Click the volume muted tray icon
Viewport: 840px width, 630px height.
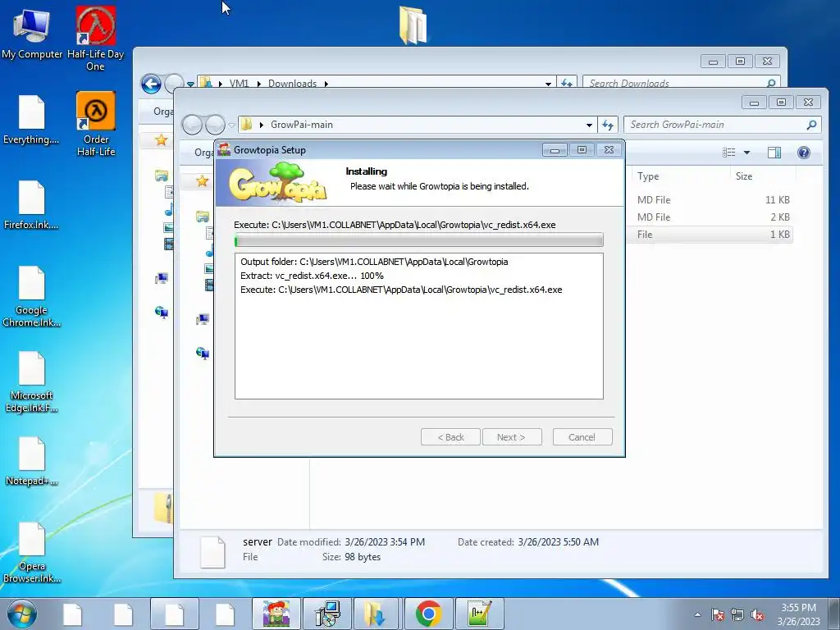click(757, 615)
